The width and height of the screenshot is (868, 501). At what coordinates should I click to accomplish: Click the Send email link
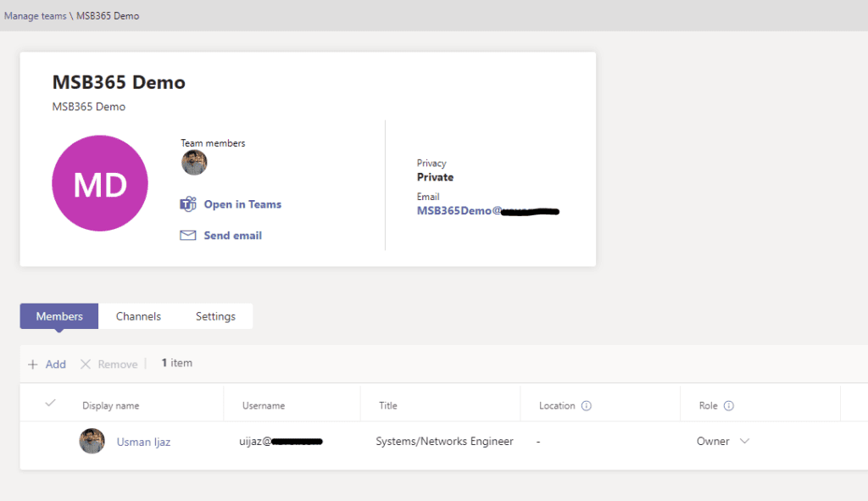[x=232, y=236]
